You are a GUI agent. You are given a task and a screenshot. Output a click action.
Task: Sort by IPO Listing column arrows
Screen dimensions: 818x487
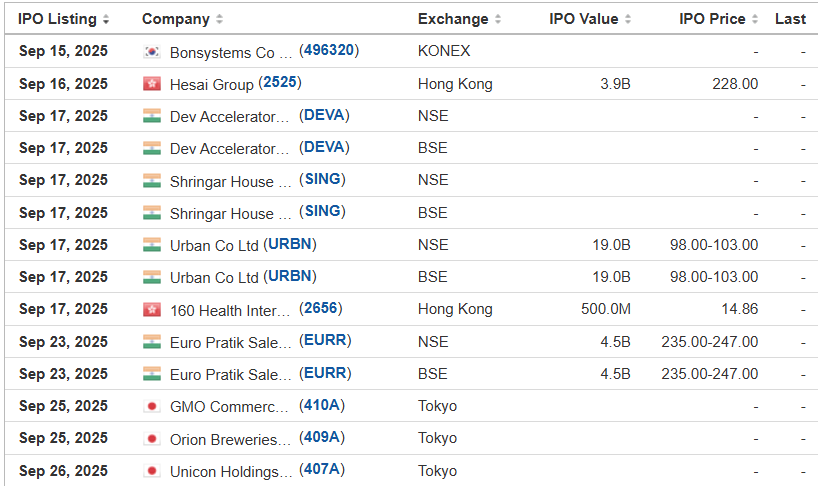tap(106, 20)
